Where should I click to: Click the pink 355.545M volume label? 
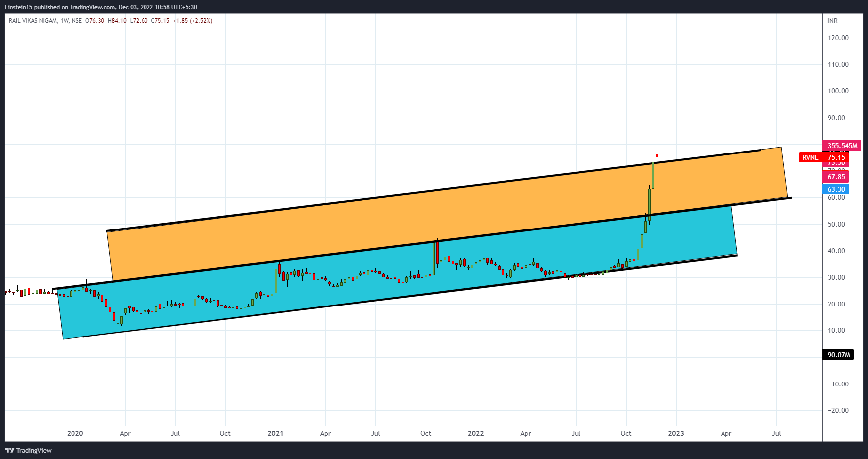click(842, 146)
